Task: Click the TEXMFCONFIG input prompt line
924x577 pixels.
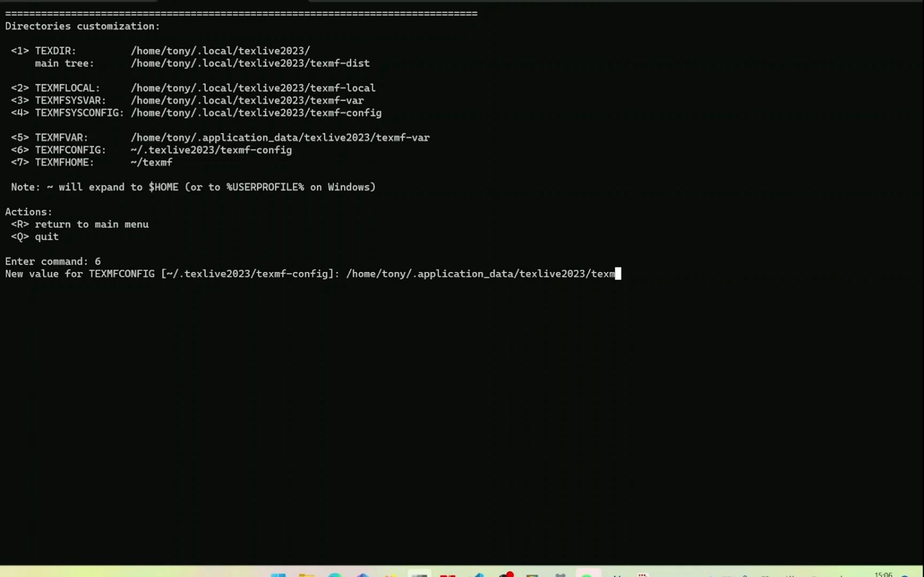Action: pos(311,274)
